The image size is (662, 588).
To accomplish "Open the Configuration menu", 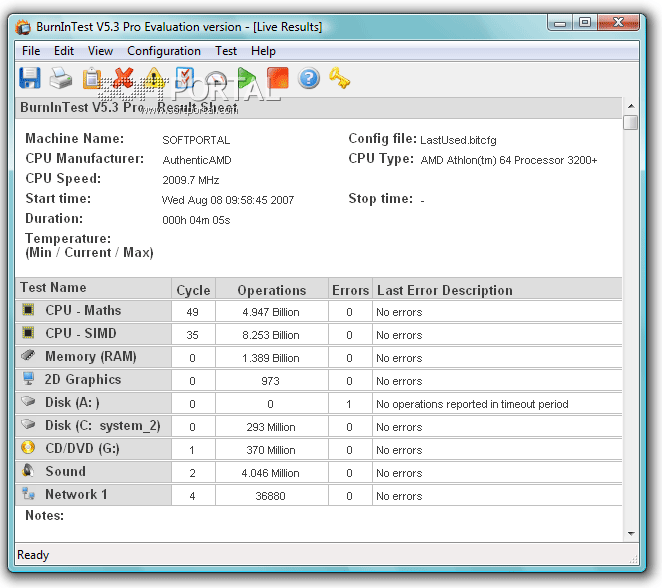I will point(164,51).
